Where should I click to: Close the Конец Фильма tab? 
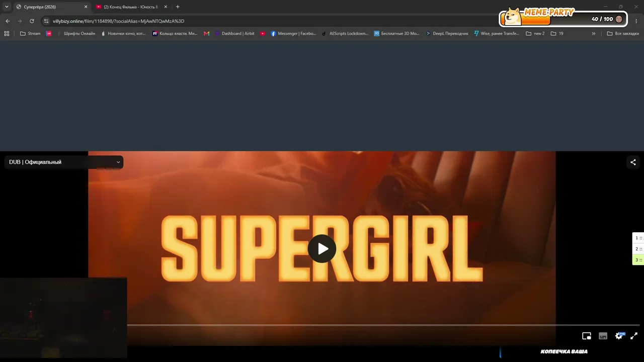[166, 7]
